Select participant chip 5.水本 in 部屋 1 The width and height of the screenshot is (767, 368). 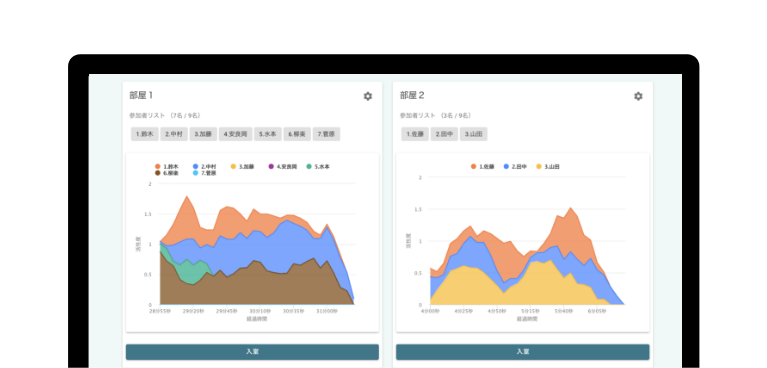[x=268, y=134]
